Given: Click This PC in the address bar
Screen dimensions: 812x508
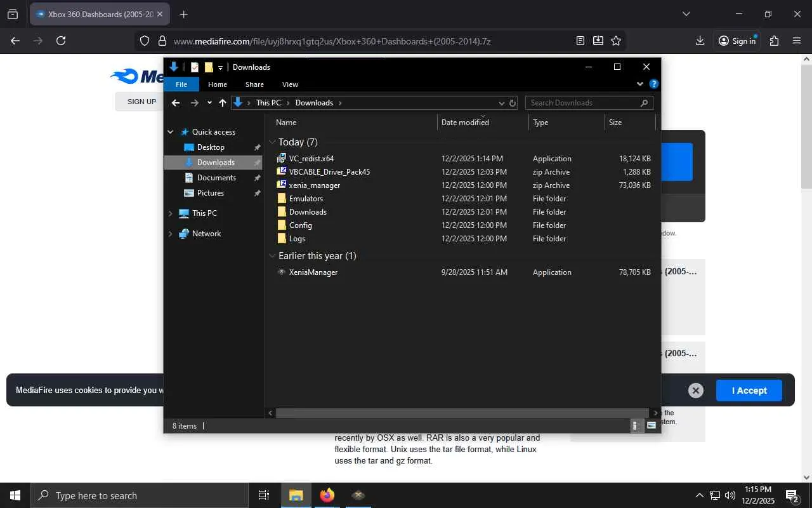Looking at the screenshot, I should tap(268, 103).
